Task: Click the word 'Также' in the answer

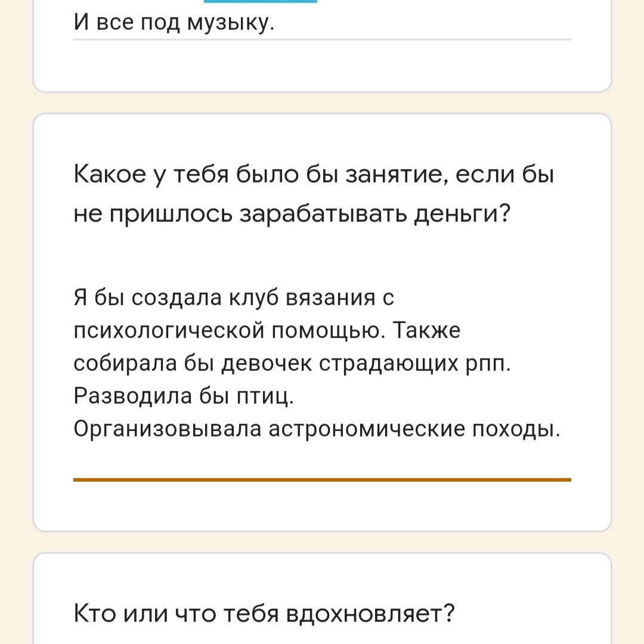Action: pos(426,330)
